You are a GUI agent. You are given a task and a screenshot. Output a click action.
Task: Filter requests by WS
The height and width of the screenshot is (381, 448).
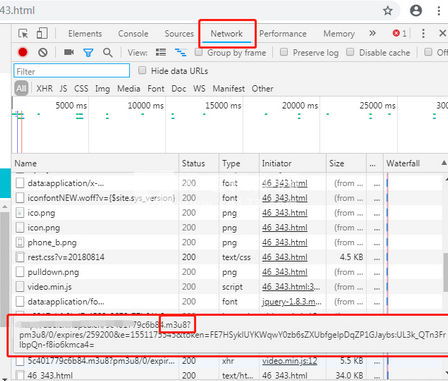tap(199, 89)
